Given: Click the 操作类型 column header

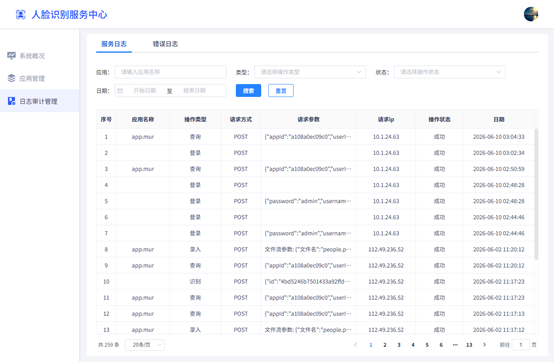Looking at the screenshot, I should (195, 119).
